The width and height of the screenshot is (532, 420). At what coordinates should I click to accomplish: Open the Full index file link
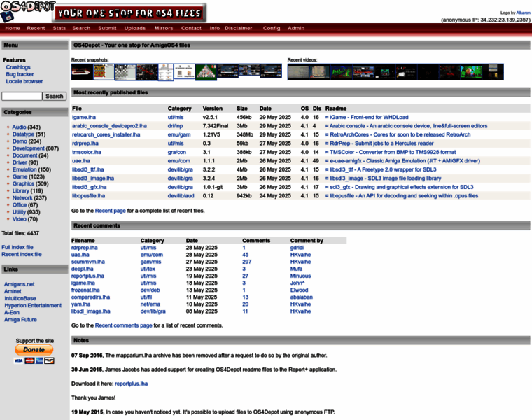point(17,247)
